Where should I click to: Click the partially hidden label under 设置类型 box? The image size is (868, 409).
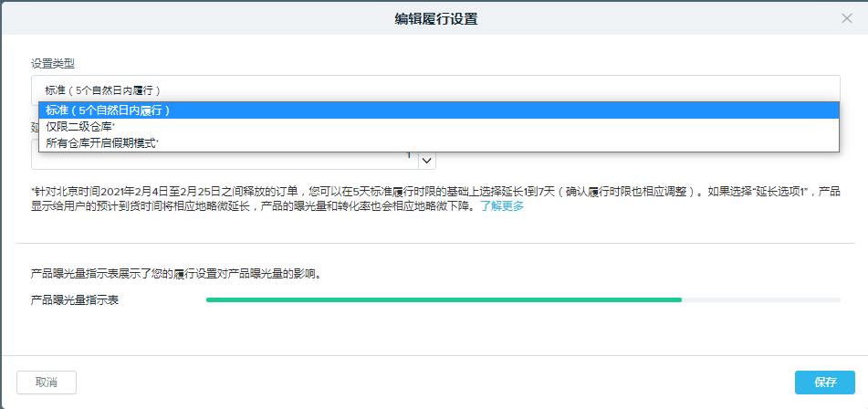(x=34, y=128)
